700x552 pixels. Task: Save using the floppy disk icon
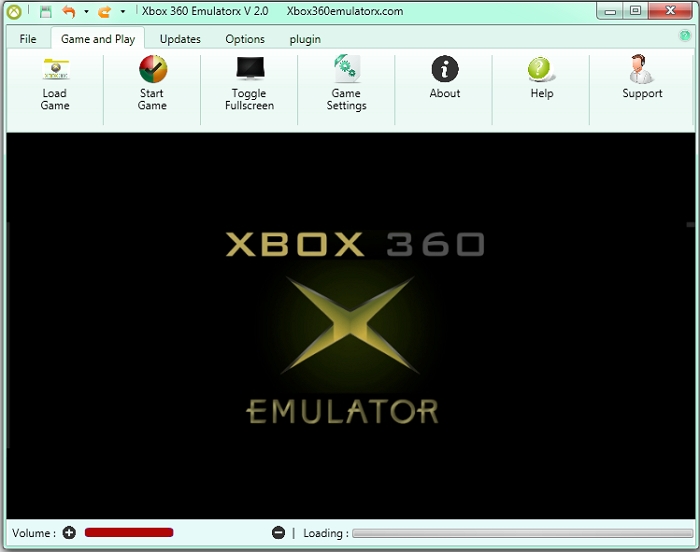click(x=46, y=12)
